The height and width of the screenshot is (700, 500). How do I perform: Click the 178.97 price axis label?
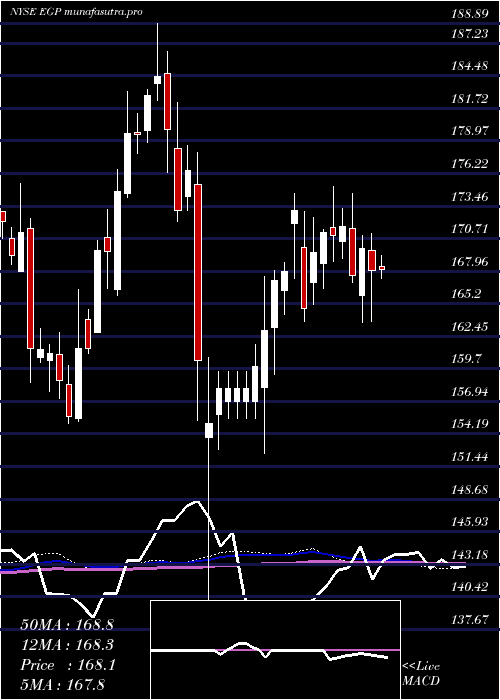469,131
